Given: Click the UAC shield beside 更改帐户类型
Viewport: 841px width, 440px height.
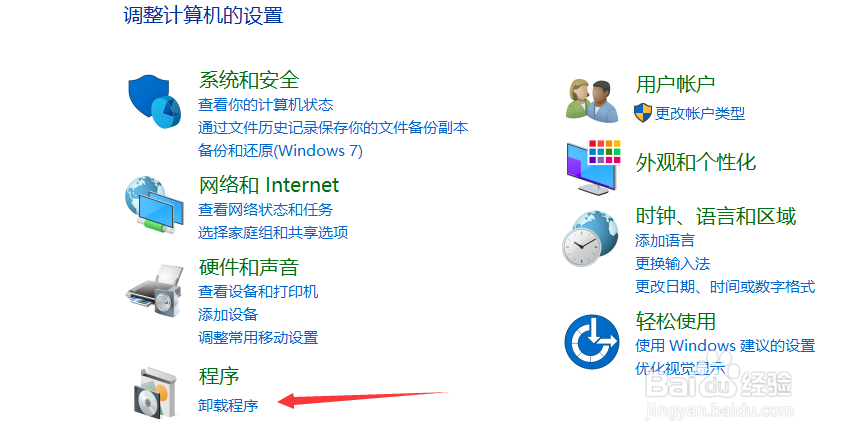Looking at the screenshot, I should (x=643, y=113).
